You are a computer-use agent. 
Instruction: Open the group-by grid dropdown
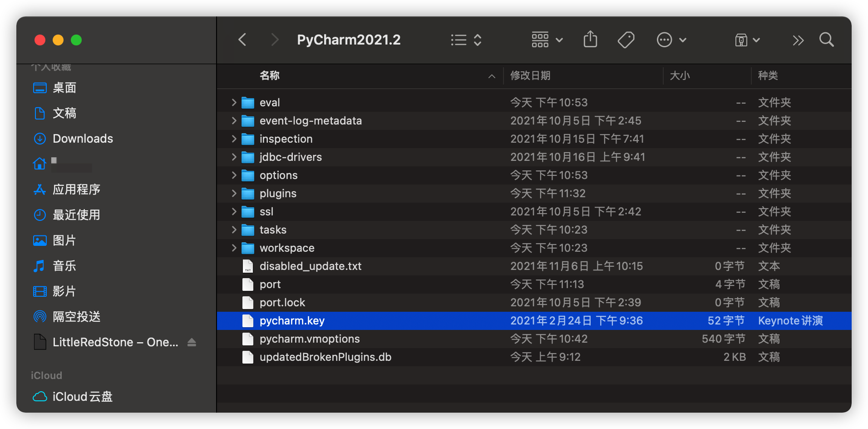click(x=547, y=40)
